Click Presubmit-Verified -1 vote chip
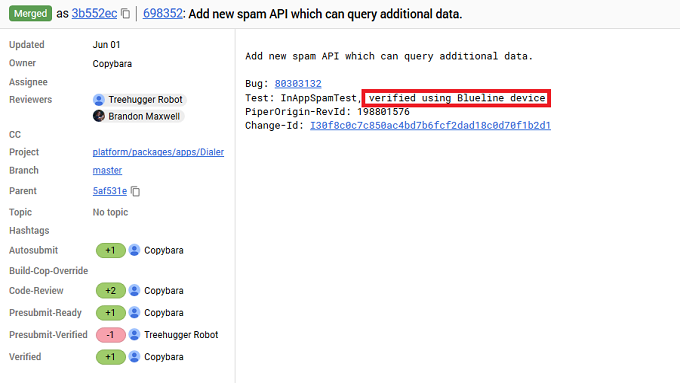 [111, 335]
